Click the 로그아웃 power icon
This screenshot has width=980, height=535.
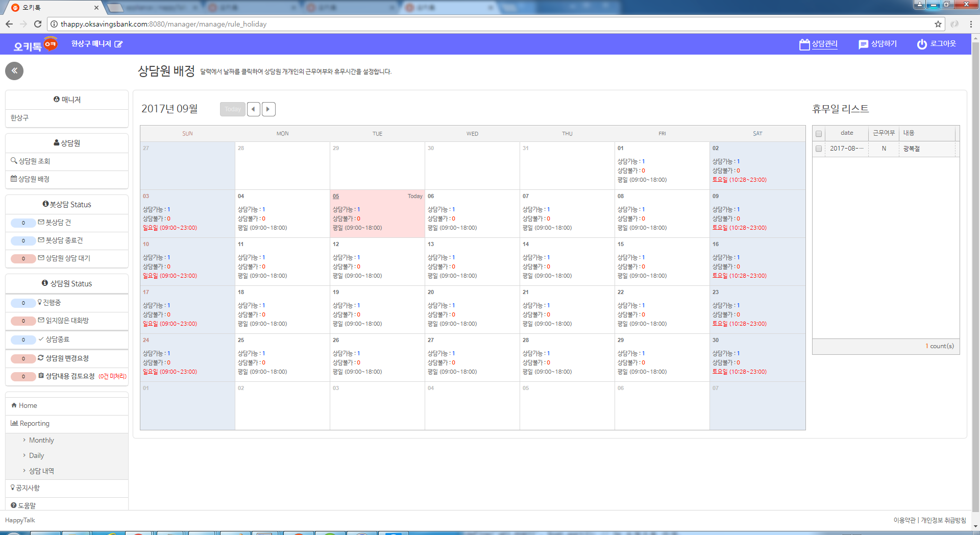click(x=922, y=44)
